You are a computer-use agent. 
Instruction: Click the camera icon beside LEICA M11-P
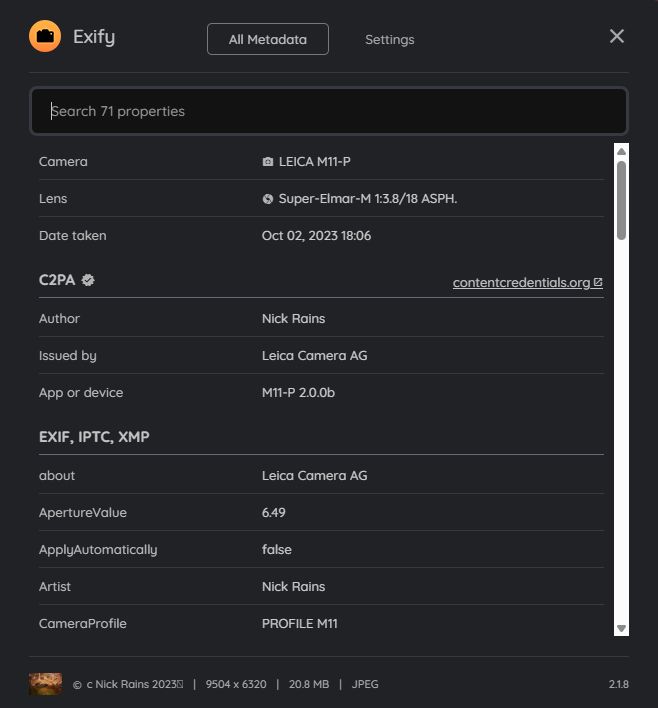pyautogui.click(x=268, y=162)
